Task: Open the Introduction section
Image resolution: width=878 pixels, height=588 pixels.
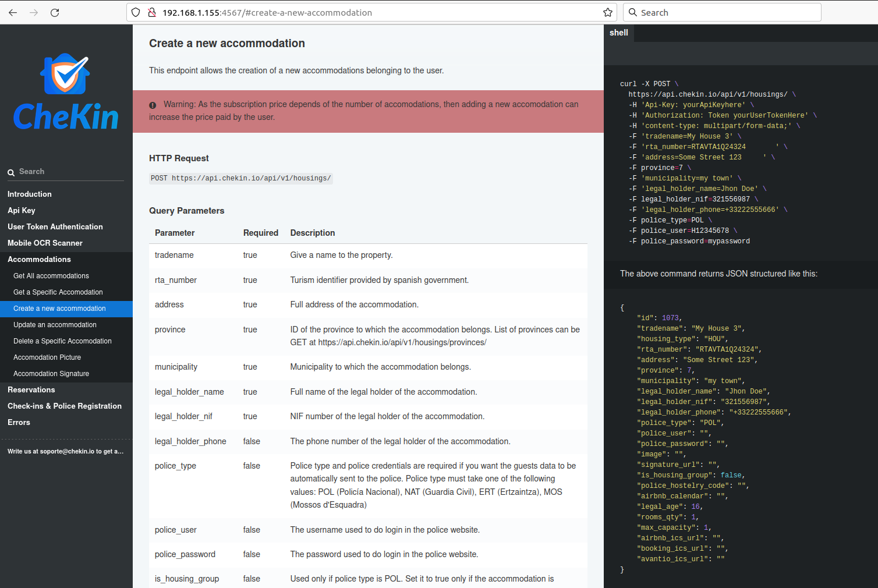Action: click(30, 194)
